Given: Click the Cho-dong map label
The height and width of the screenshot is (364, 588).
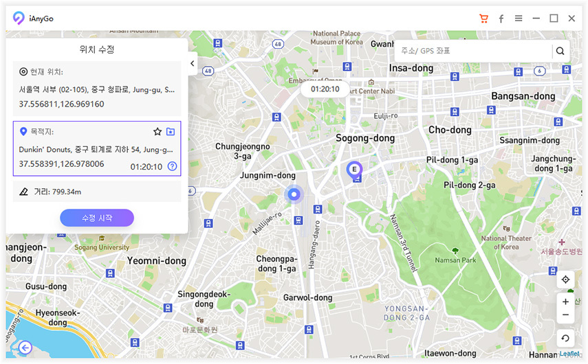Looking at the screenshot, I should coord(450,130).
